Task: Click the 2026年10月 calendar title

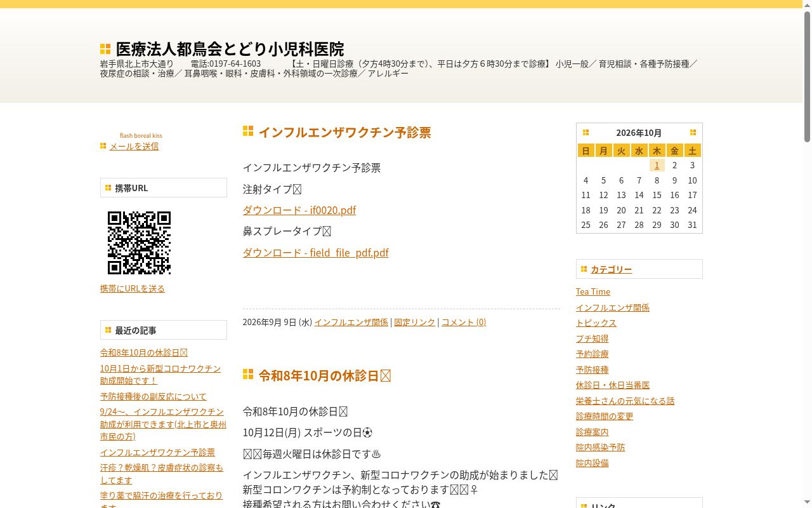Action: click(x=639, y=133)
